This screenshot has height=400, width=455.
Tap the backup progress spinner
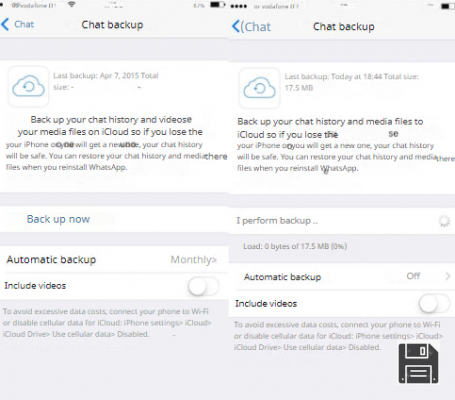(444, 221)
